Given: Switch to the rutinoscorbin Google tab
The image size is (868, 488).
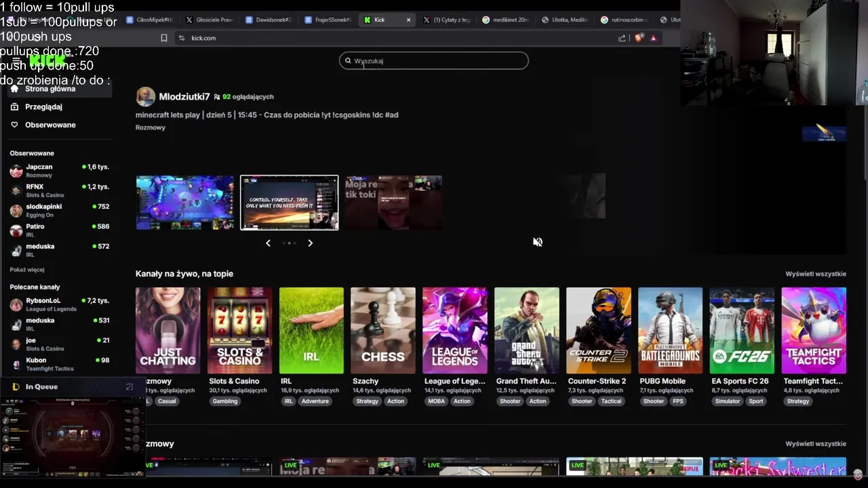Looking at the screenshot, I should click(624, 20).
